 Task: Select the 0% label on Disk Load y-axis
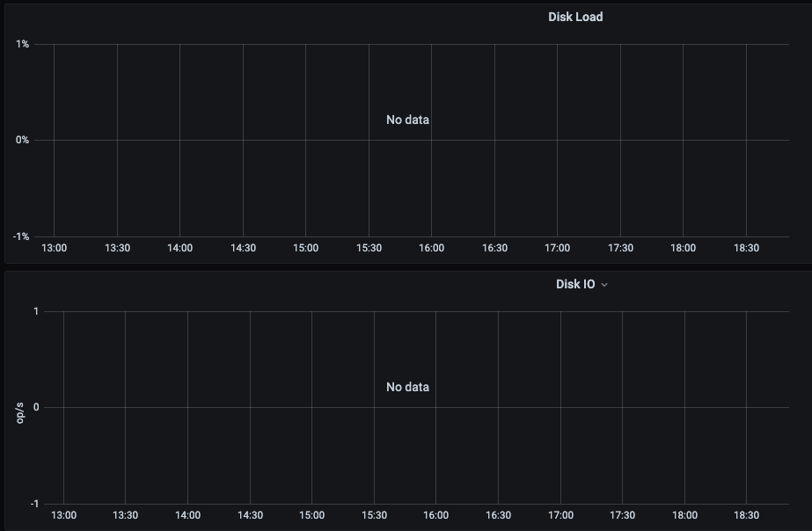click(22, 141)
